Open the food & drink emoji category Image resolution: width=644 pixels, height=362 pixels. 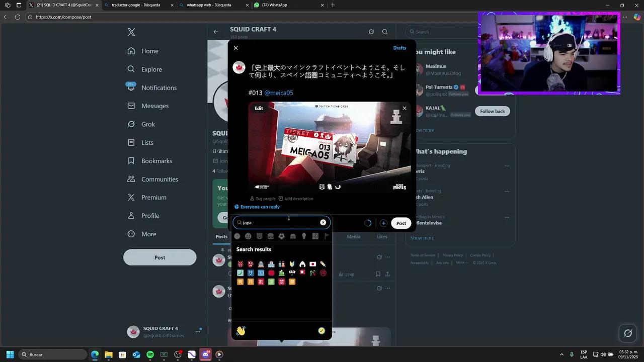(x=270, y=236)
